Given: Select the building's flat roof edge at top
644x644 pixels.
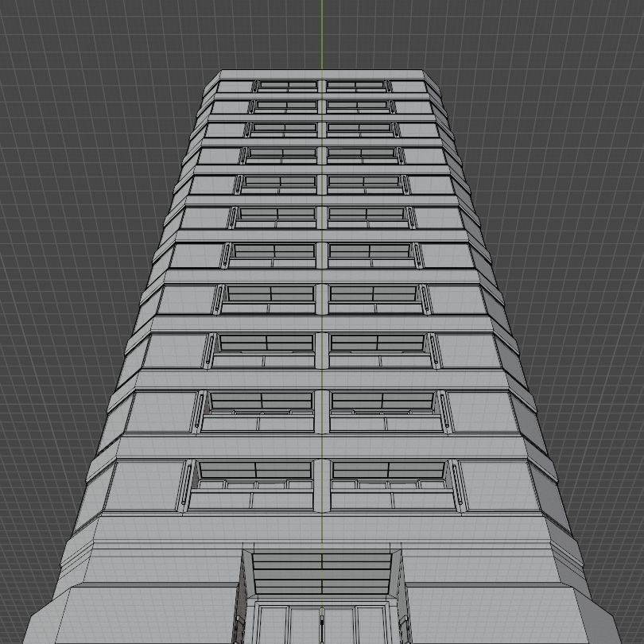Looking at the screenshot, I should 322,75.
